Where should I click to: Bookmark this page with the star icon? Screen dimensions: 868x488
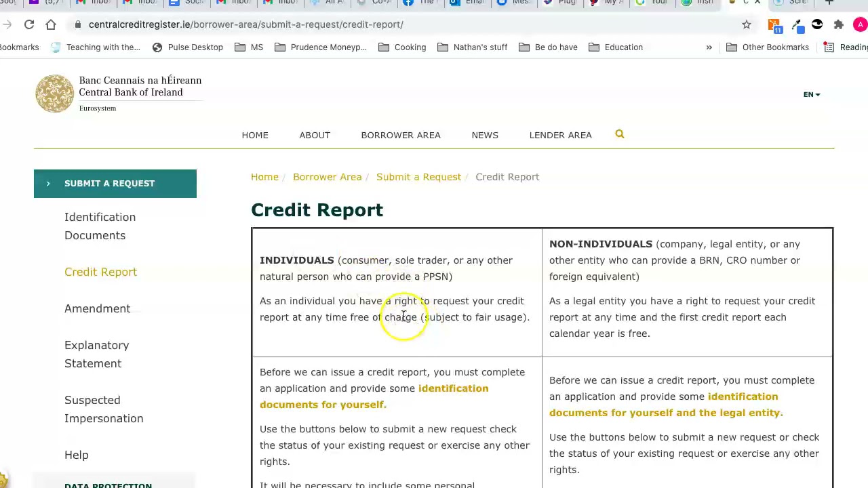747,24
